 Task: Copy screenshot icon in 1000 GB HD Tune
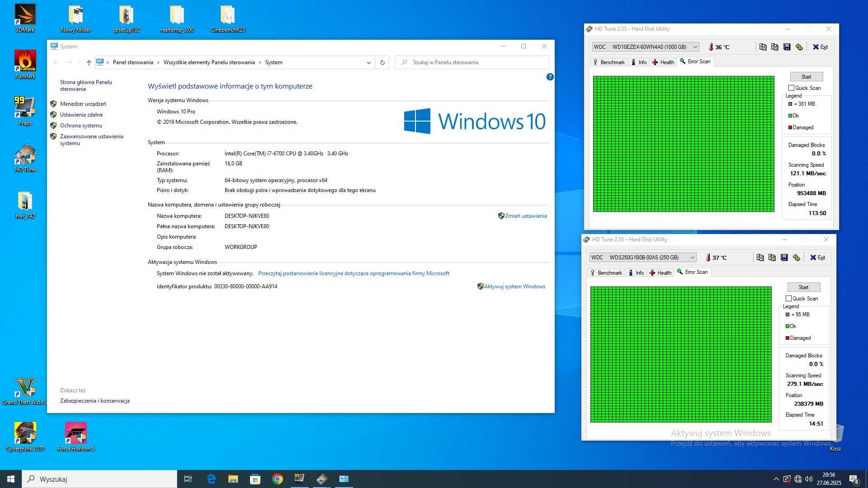click(775, 47)
